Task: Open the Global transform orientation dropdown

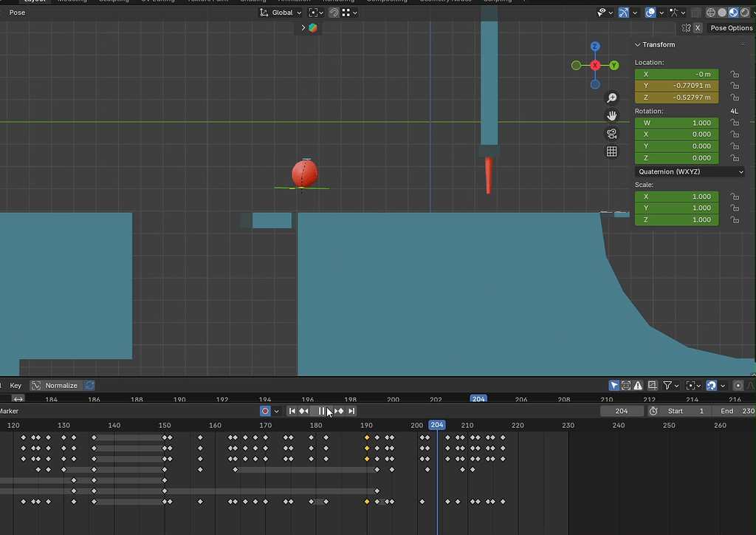Action: pyautogui.click(x=281, y=13)
